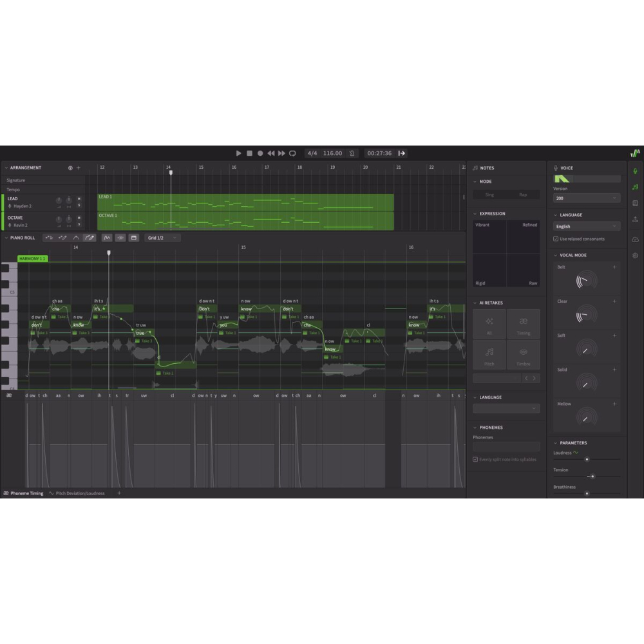Enable the Use relaxed consonants checkbox
644x644 pixels.
click(556, 239)
